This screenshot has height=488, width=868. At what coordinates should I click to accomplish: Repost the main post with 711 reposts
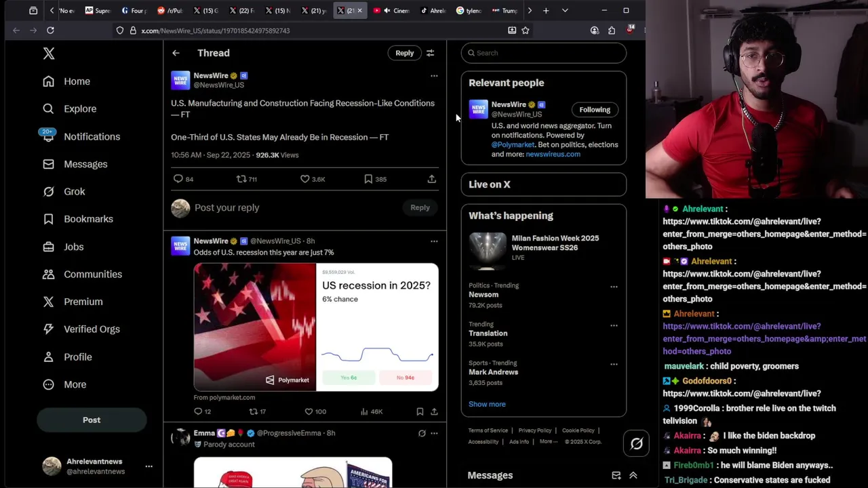[241, 179]
